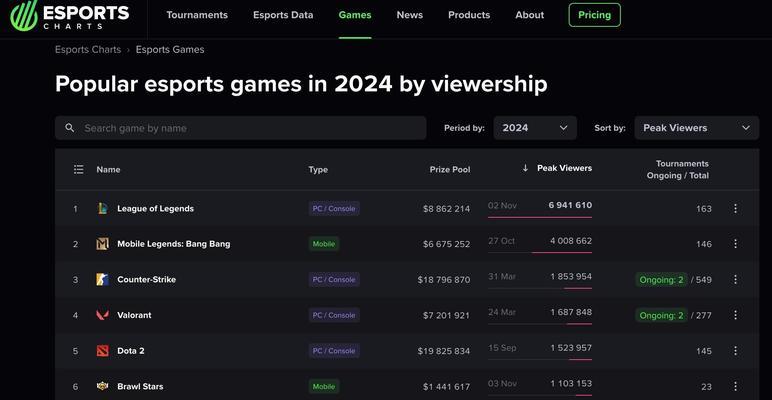Open the three-dot menu for Brawl Stars
The height and width of the screenshot is (400, 772).
point(736,386)
